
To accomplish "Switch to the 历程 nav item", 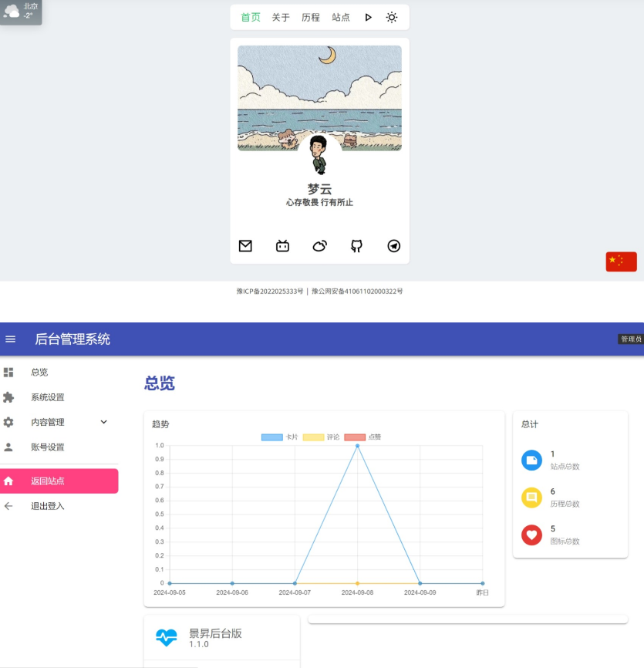I will point(311,17).
